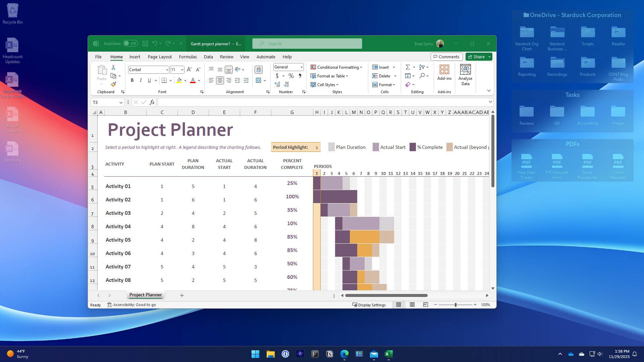Image resolution: width=644 pixels, height=362 pixels.
Task: Open the Insert ribbon tab
Action: point(135,57)
